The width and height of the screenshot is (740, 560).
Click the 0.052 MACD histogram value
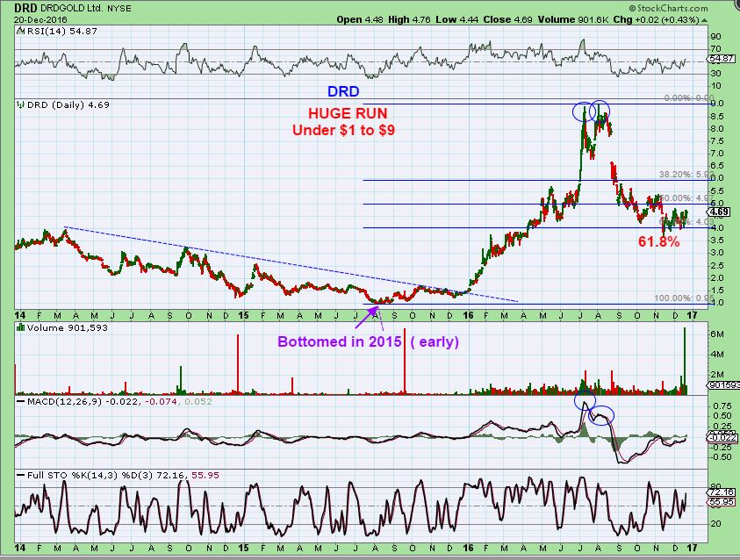197,402
